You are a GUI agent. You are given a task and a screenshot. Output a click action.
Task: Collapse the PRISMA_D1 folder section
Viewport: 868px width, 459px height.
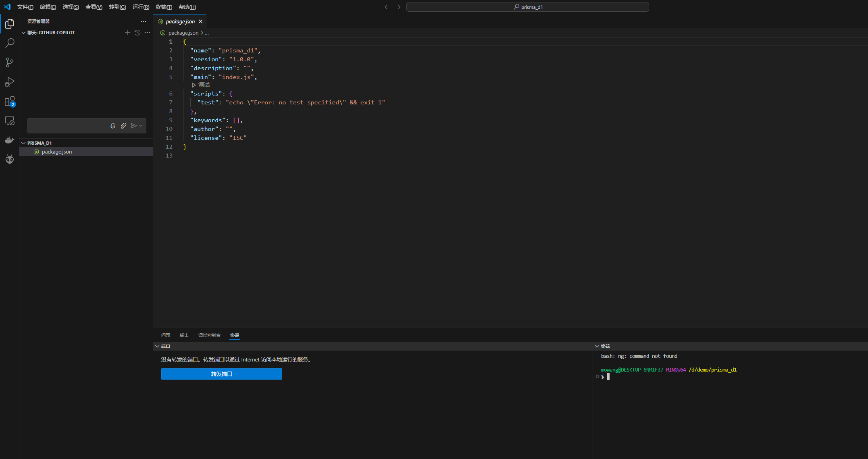coord(23,143)
